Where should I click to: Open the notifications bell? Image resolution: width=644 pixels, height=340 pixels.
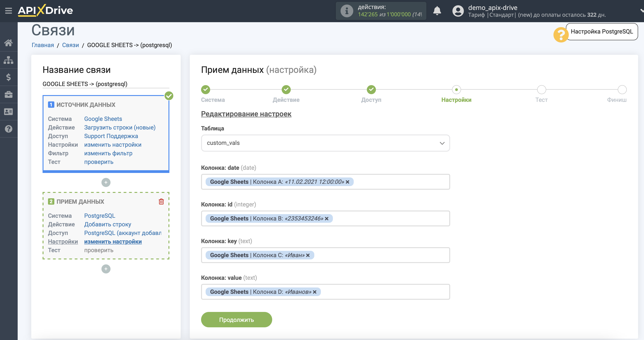tap(437, 11)
